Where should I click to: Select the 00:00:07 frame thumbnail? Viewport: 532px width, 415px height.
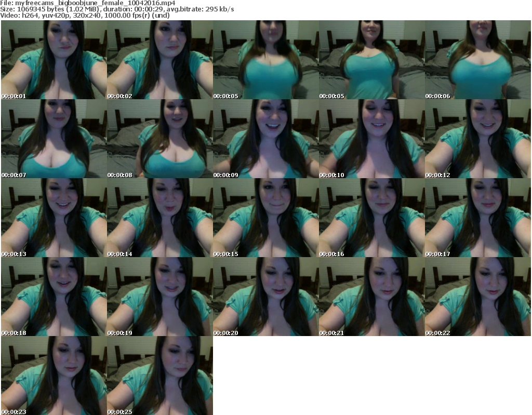click(54, 139)
